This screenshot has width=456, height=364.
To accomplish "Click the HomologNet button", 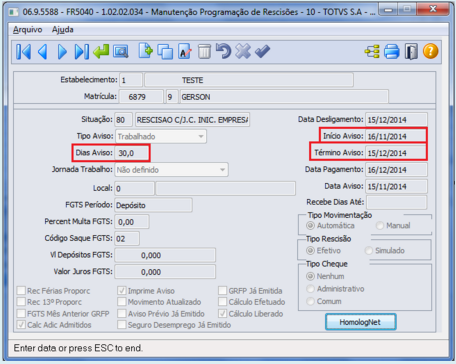I will pos(361,322).
